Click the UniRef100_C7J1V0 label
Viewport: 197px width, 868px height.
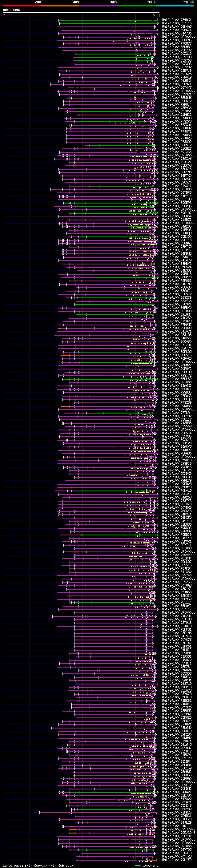coord(177,443)
